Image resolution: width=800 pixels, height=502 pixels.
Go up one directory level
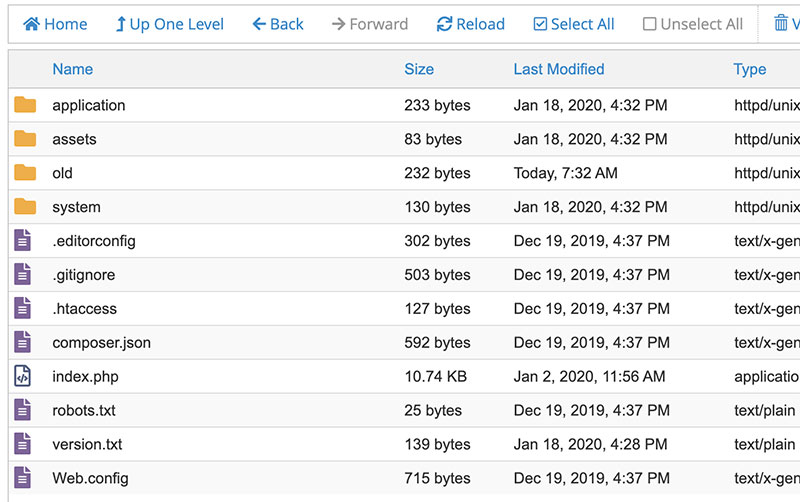(x=169, y=24)
